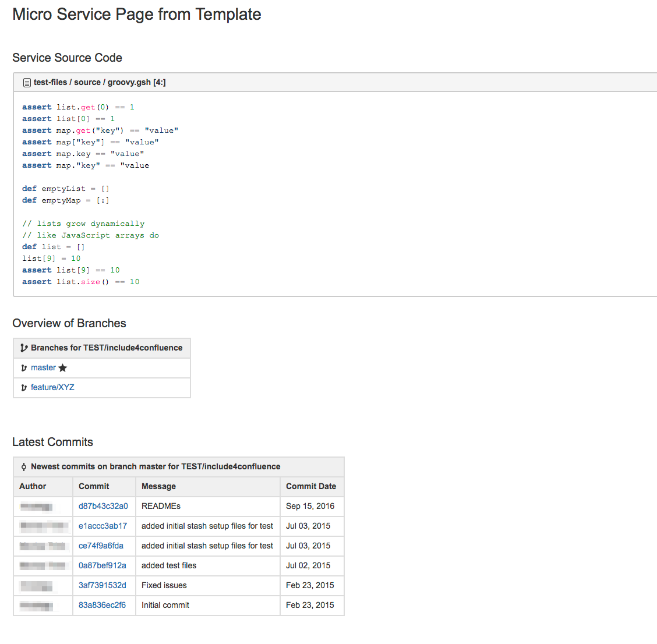Open commit 3af7391532d
The height and width of the screenshot is (644, 657).
(103, 585)
